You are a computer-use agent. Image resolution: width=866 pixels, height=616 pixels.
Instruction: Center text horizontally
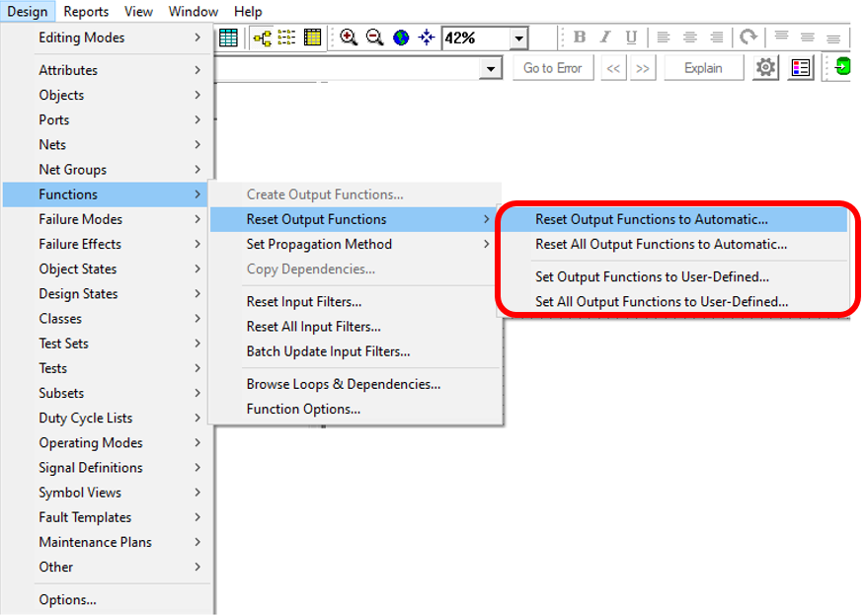click(690, 37)
